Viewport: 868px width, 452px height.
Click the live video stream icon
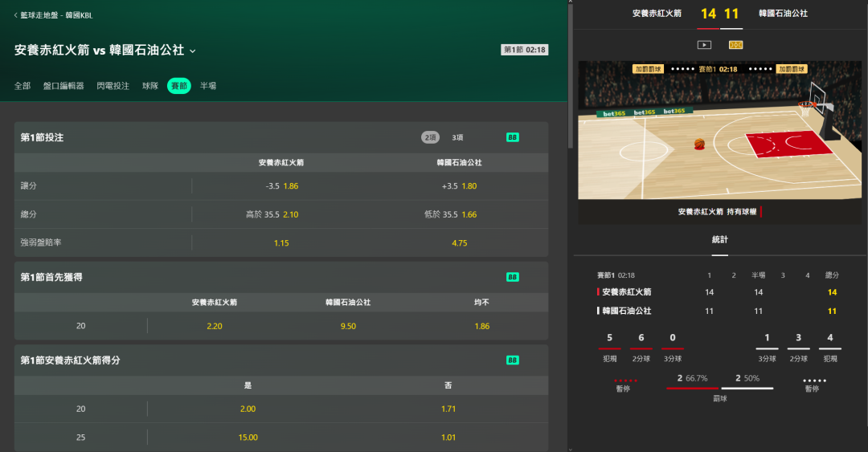pyautogui.click(x=704, y=45)
